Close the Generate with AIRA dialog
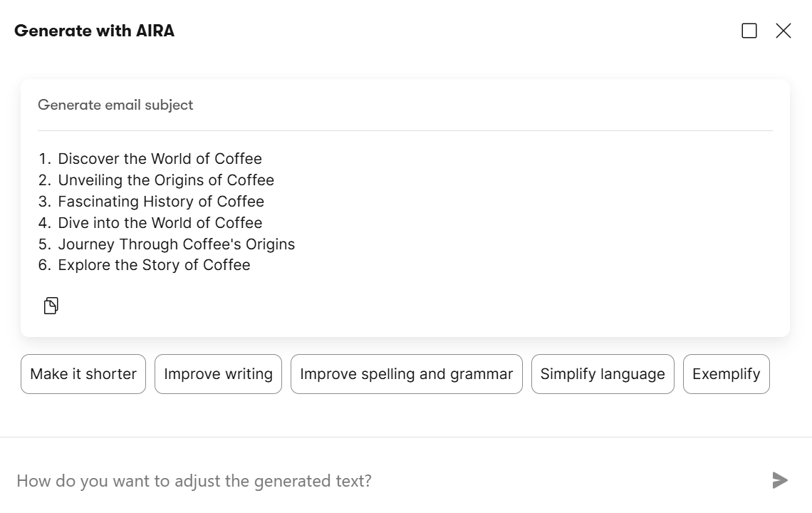 point(783,31)
